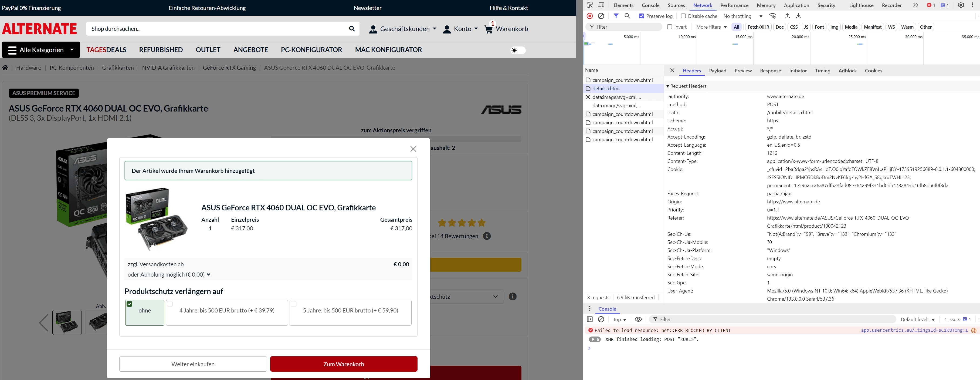Viewport: 980px width, 380px height.
Task: Select the details.xhtml request
Action: [623, 88]
